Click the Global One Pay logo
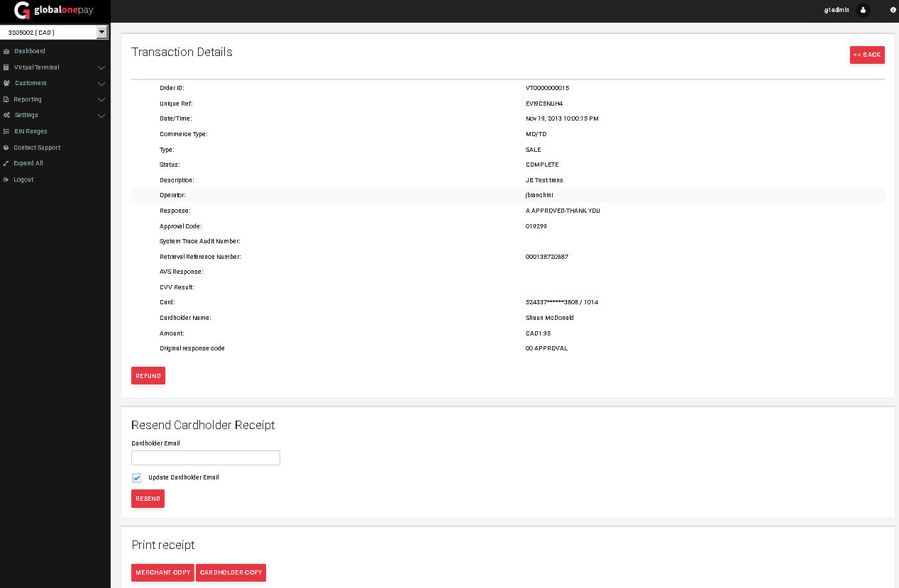Viewport: 899px width, 588px height. [x=54, y=11]
